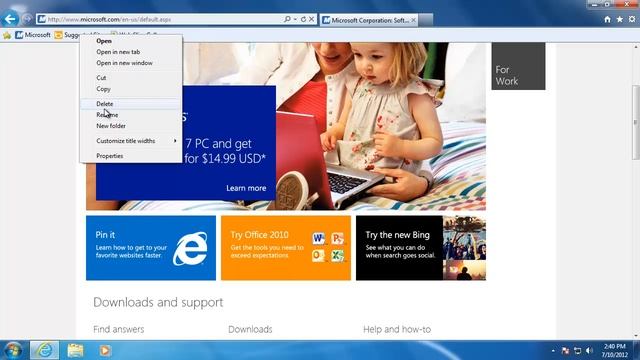
Task: Click the Outlook icon on Office tile
Action: point(318,256)
